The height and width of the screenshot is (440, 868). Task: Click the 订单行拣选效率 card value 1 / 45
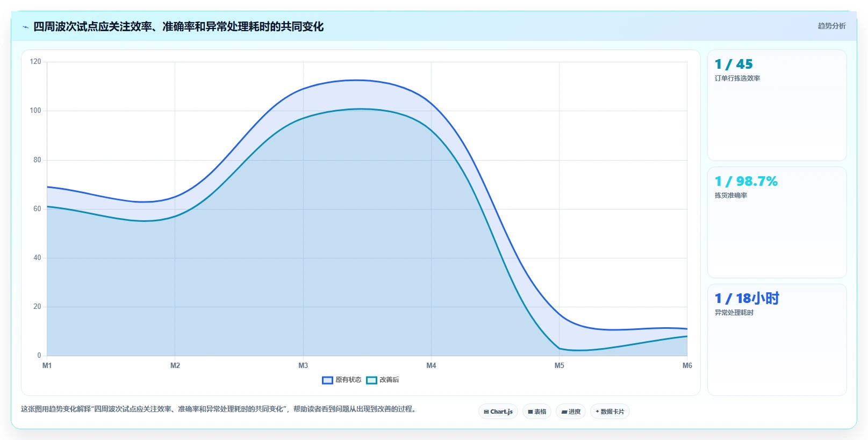tap(734, 64)
